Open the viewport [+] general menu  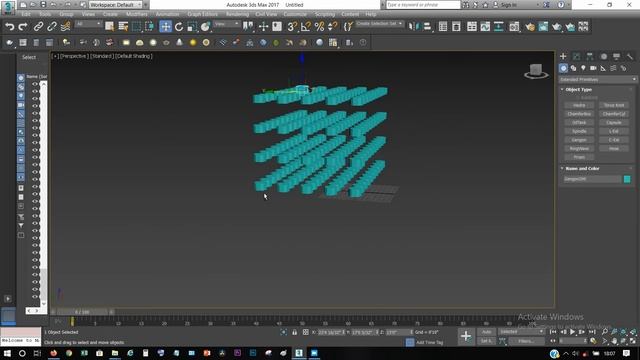tap(55, 56)
